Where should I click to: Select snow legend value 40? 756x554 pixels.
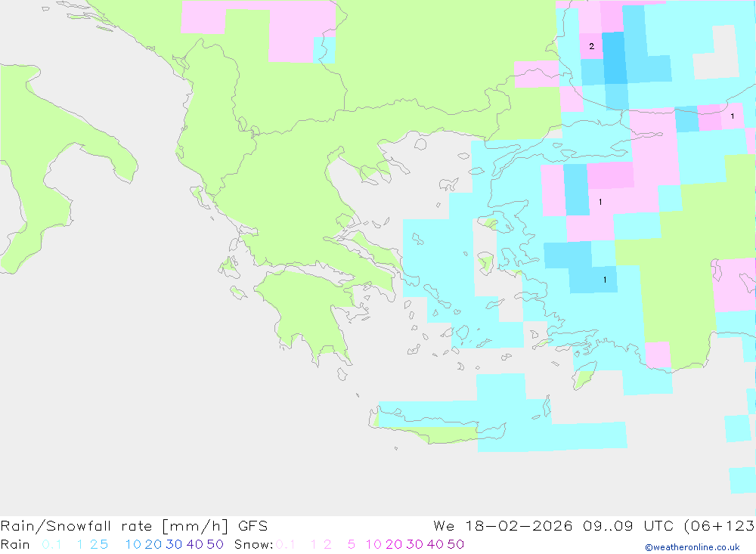435,544
